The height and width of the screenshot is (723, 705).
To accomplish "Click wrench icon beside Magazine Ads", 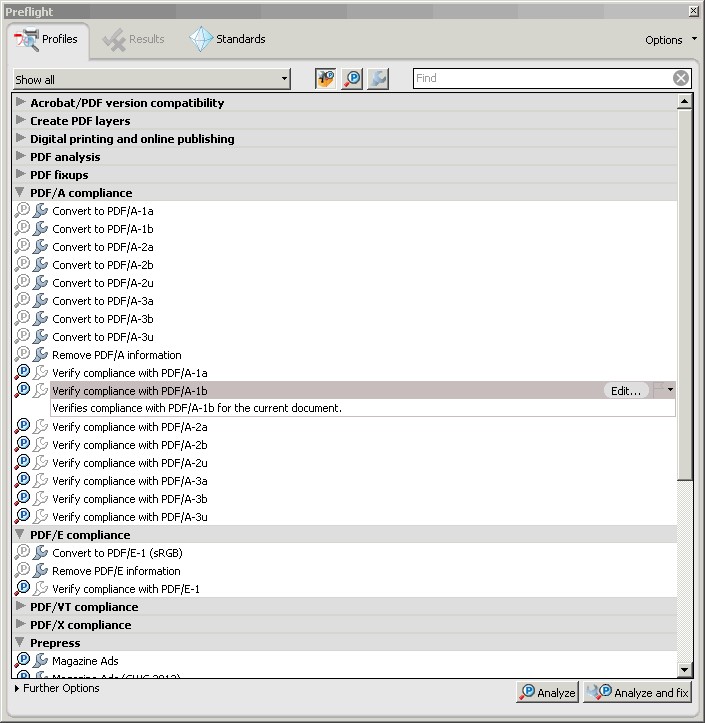I will point(41,660).
